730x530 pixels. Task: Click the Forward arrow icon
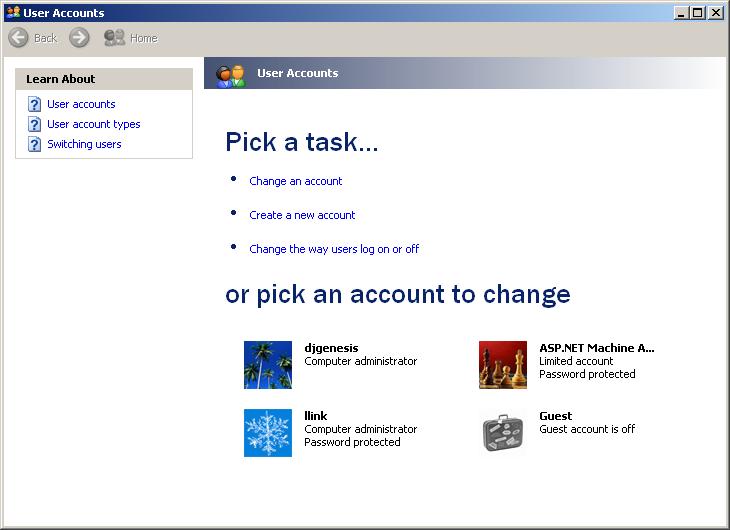pos(79,38)
